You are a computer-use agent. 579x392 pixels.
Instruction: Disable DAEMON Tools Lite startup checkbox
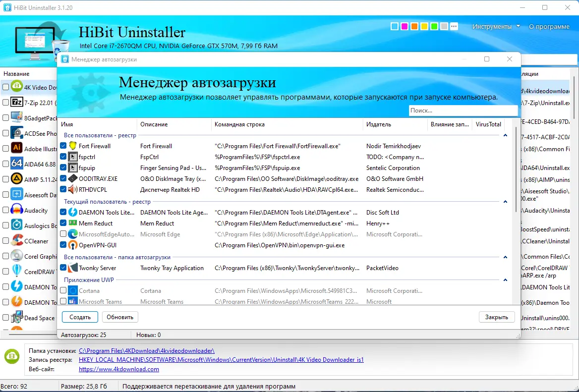click(x=63, y=212)
